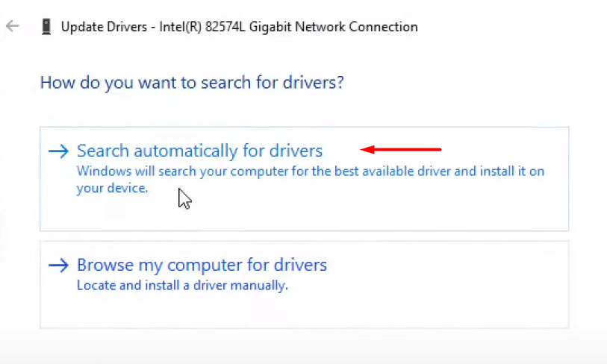Click the device icon beside Update Drivers
Image resolution: width=607 pixels, height=364 pixels.
(x=46, y=27)
